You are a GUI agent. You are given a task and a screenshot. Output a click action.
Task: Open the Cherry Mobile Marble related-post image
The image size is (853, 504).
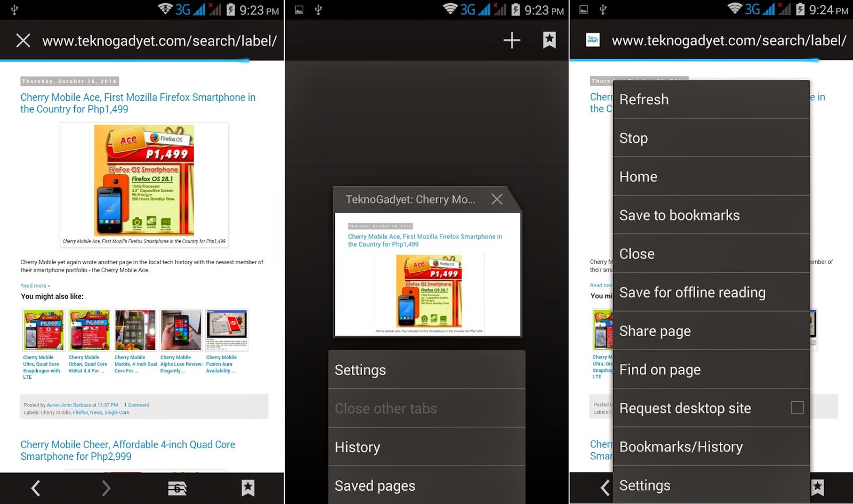pos(135,330)
